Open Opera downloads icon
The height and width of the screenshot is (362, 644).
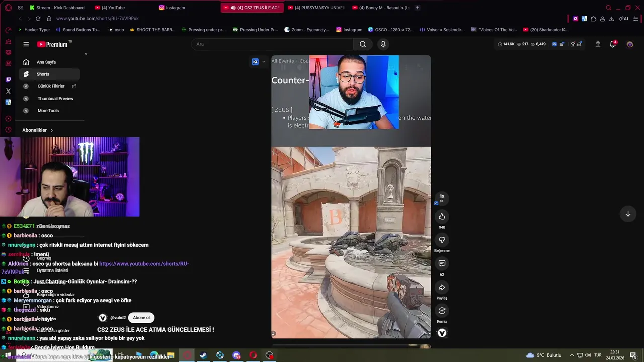[611, 19]
